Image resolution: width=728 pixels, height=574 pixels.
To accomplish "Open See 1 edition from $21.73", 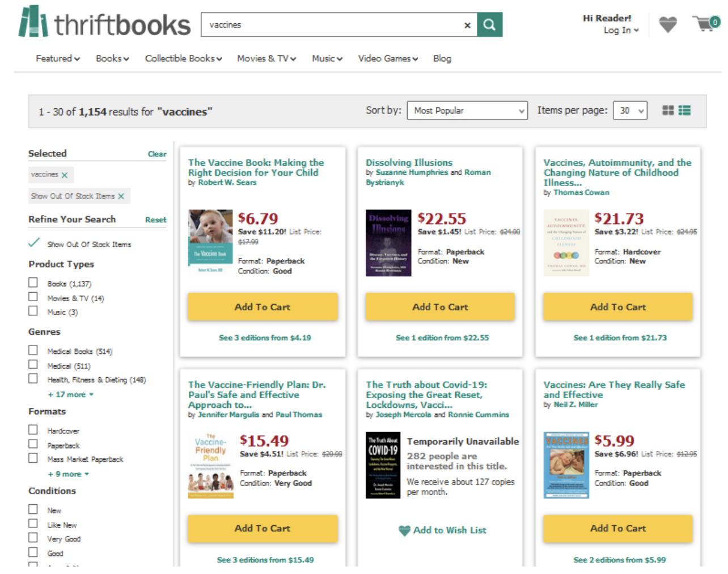I will pyautogui.click(x=620, y=338).
